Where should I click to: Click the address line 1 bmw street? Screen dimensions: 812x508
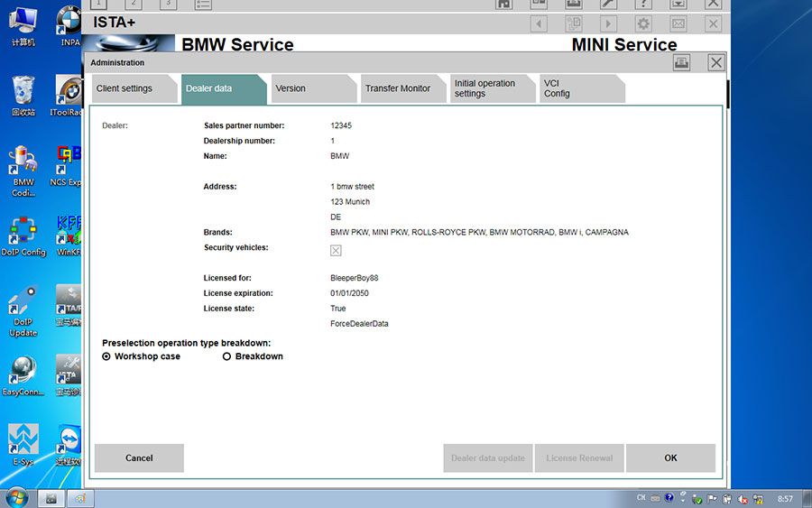[352, 187]
